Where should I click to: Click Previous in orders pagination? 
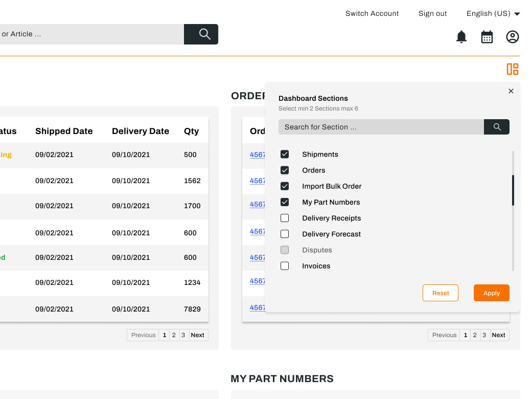point(444,335)
